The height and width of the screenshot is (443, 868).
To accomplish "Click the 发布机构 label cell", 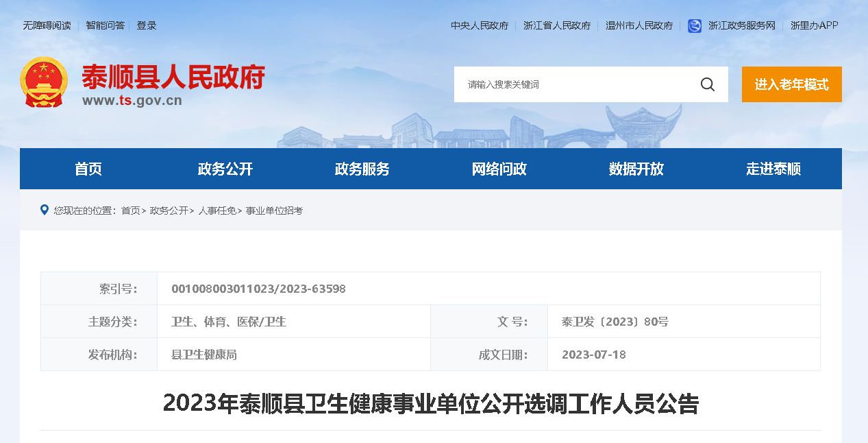I will tap(99, 355).
